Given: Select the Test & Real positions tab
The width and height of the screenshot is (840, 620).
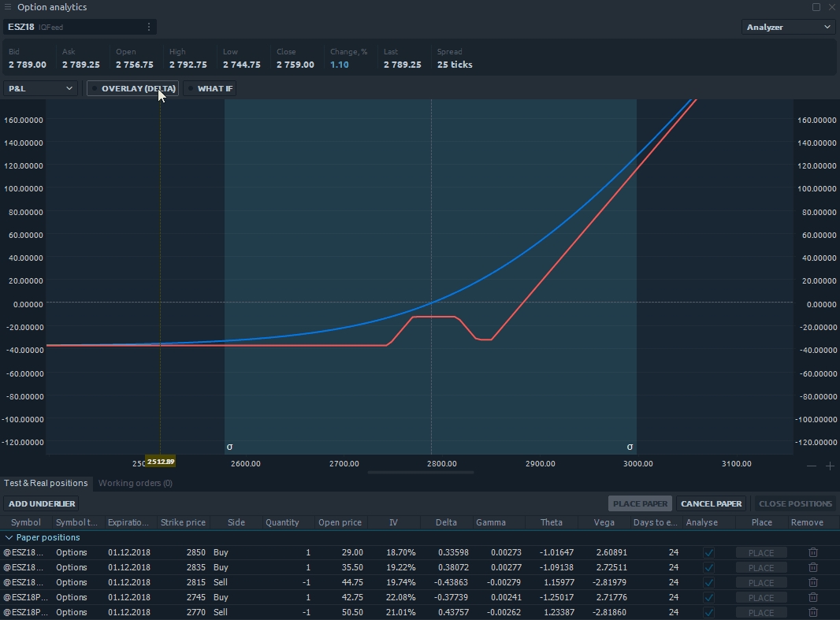Looking at the screenshot, I should pos(46,483).
